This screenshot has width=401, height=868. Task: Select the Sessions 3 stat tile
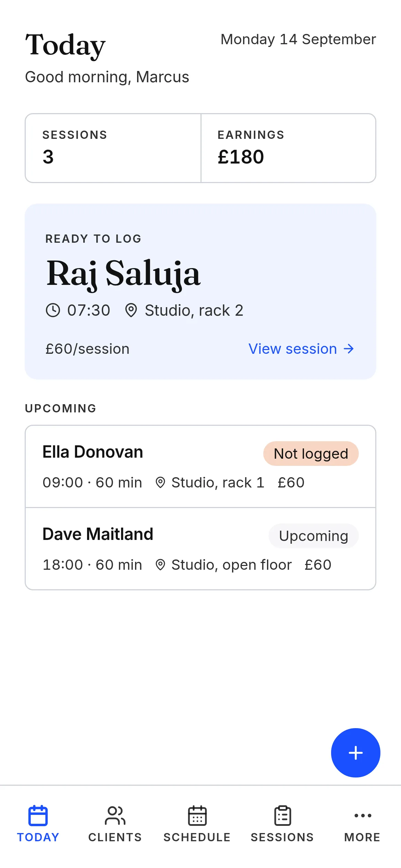point(113,148)
